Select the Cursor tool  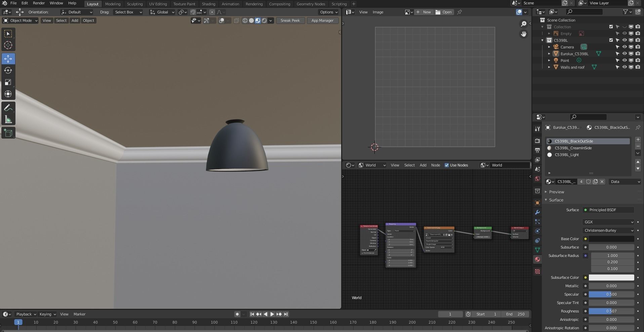tap(8, 45)
